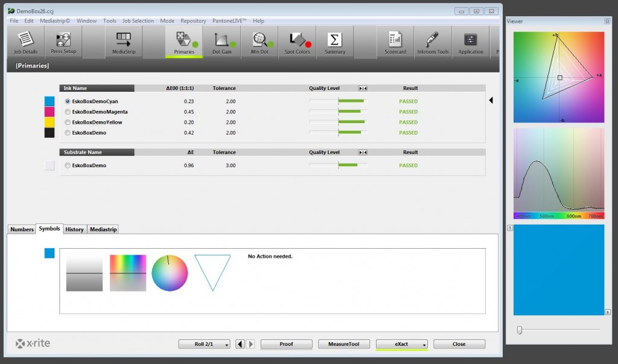
Task: Open the MediaStrip tool
Action: click(124, 42)
